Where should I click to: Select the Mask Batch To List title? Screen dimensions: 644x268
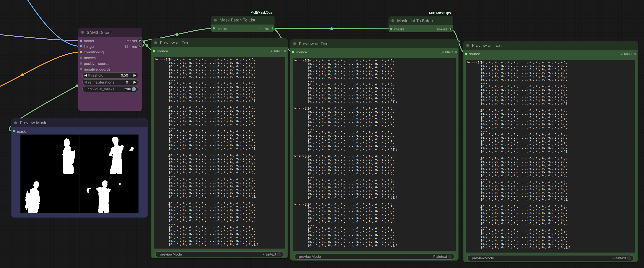point(237,20)
